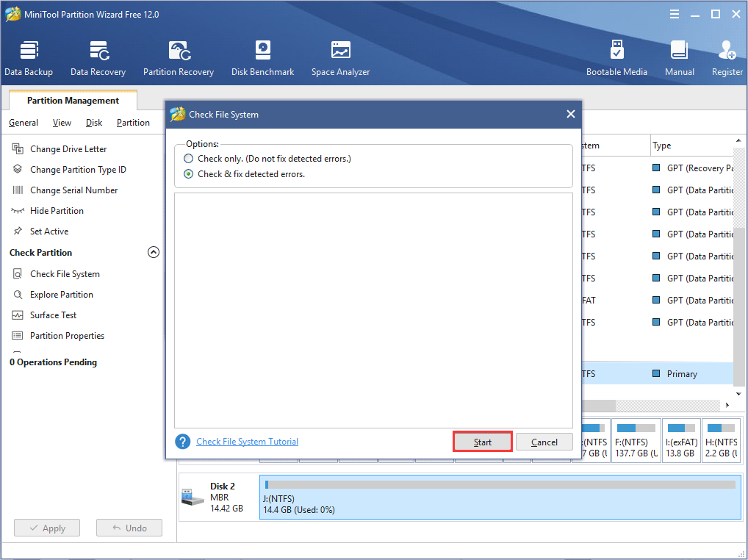Click Check File System in the sidebar

click(56, 274)
